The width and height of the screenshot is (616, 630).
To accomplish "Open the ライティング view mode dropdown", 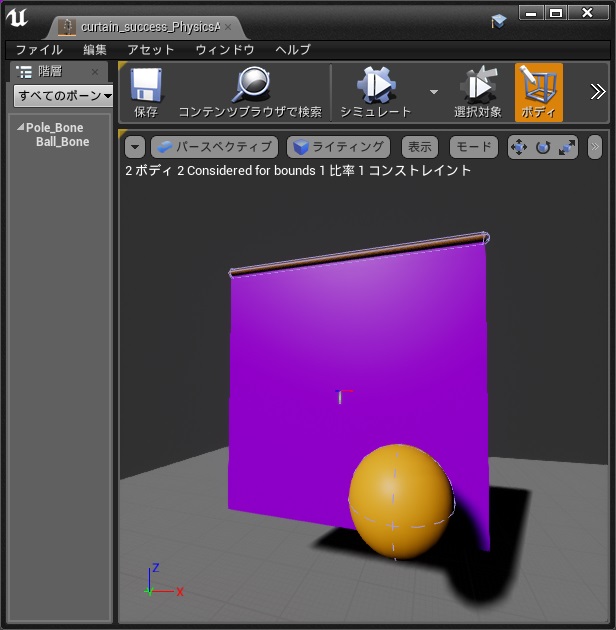I will click(x=338, y=147).
